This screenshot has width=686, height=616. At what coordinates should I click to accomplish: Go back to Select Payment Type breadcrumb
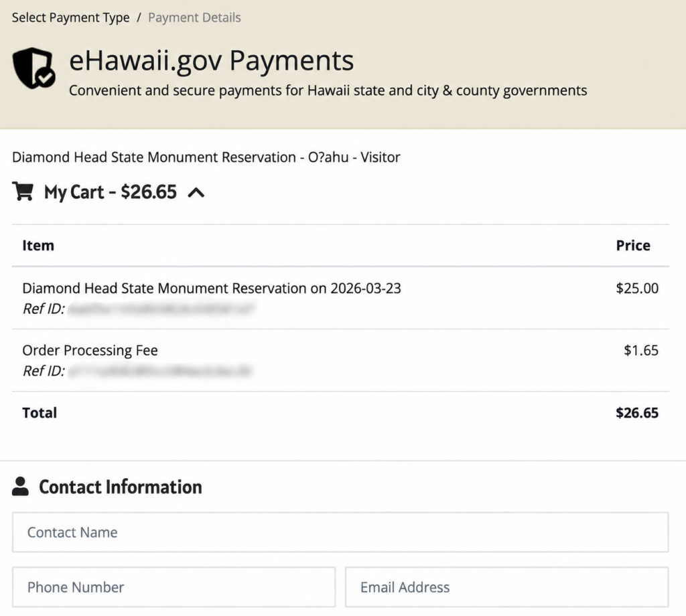click(70, 17)
